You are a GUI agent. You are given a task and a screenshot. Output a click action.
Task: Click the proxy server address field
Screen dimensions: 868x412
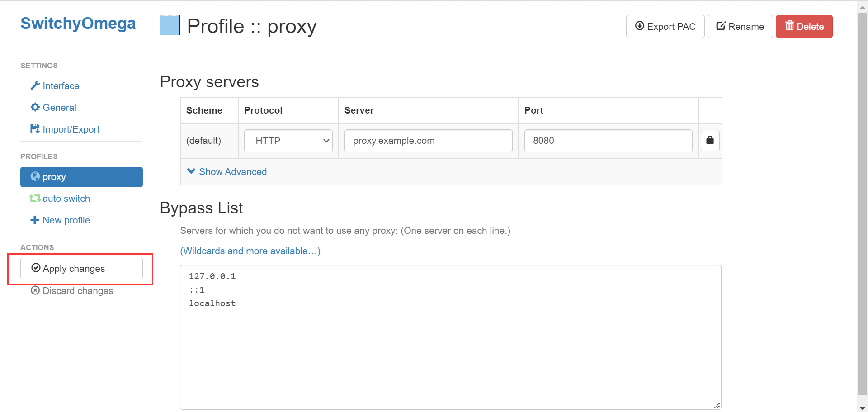click(429, 141)
